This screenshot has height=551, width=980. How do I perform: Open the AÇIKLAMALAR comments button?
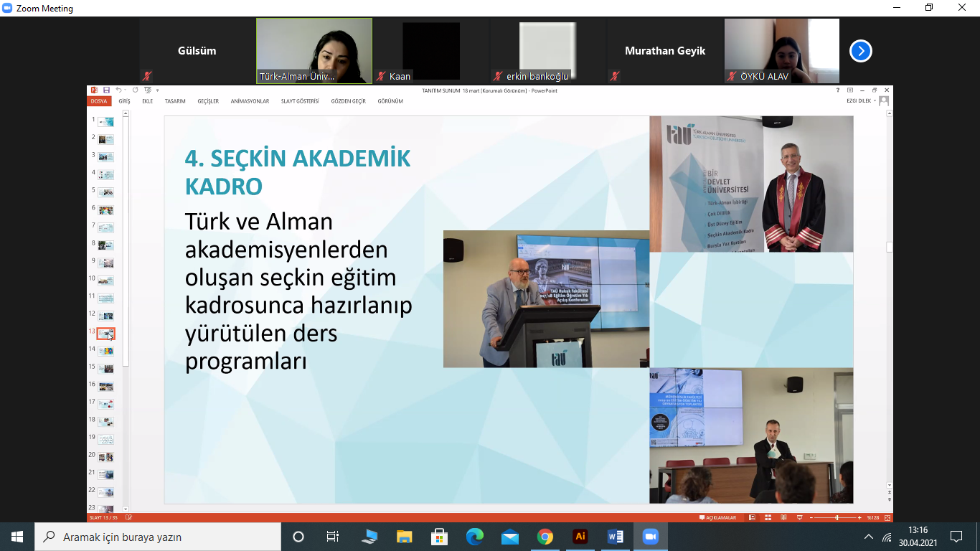click(x=718, y=517)
